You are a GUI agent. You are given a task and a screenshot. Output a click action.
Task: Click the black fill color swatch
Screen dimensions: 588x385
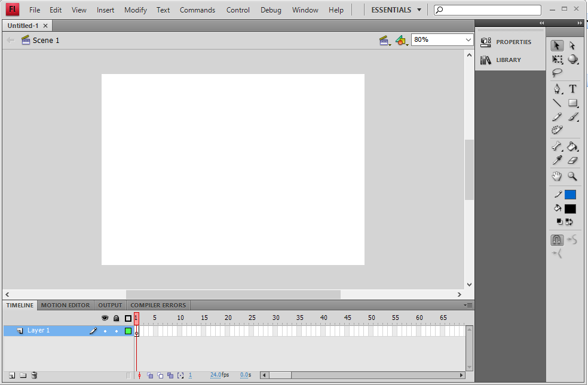pyautogui.click(x=570, y=208)
